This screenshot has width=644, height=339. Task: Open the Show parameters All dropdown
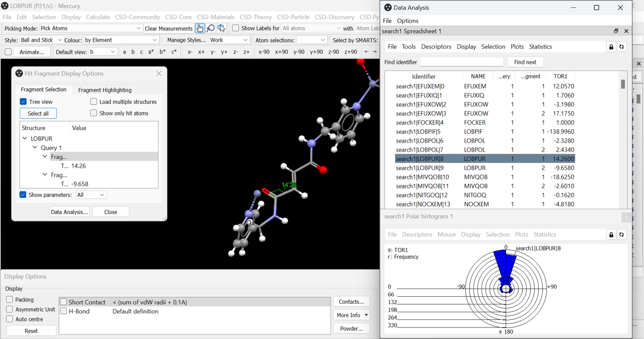pyautogui.click(x=91, y=194)
